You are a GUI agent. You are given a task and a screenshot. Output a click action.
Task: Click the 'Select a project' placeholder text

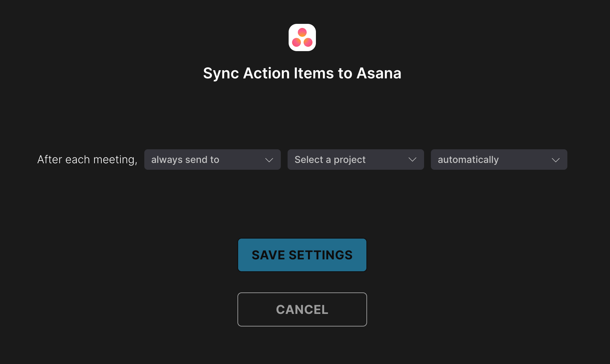point(330,160)
